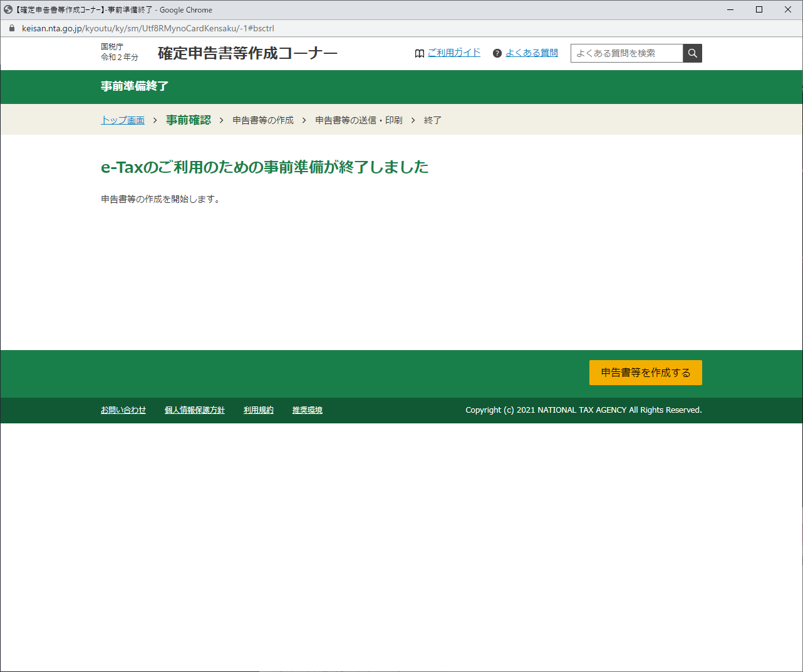The width and height of the screenshot is (803, 672).
Task: Open the 利用規約 footer link
Action: (259, 410)
